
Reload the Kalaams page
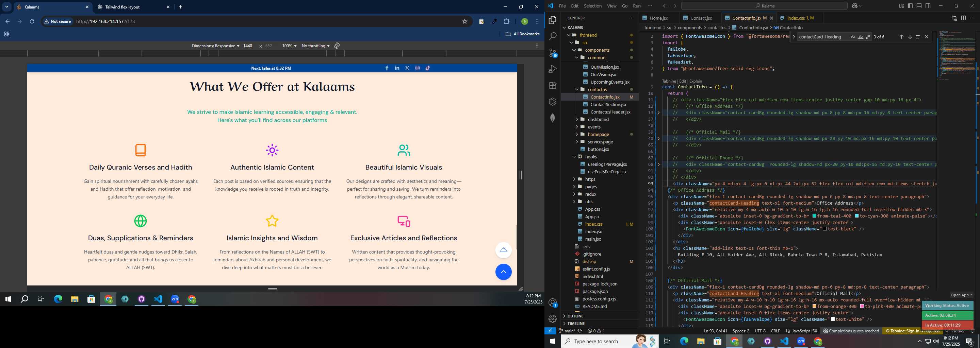tap(32, 22)
